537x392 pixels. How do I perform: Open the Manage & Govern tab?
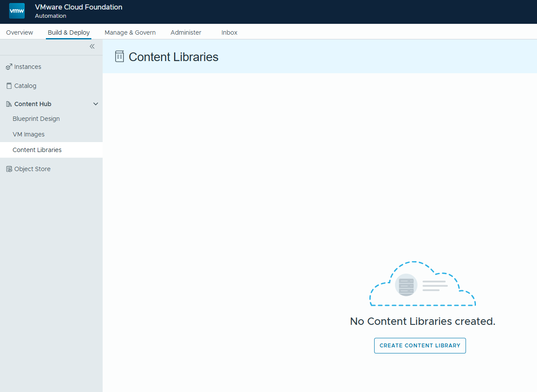click(130, 32)
